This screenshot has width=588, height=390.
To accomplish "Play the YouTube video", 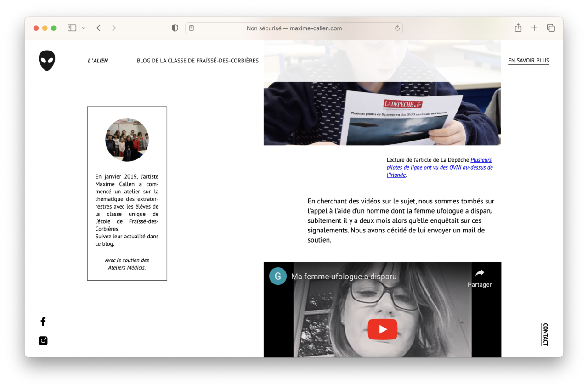I will 383,329.
